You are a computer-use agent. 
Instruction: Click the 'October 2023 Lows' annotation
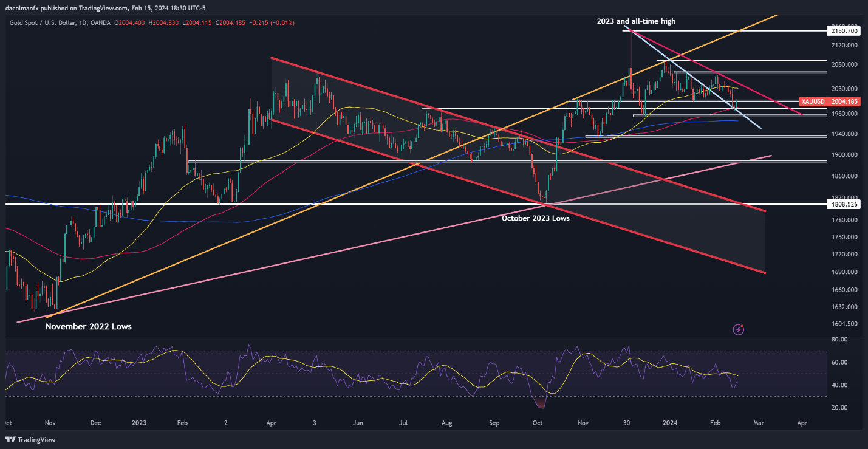click(535, 218)
